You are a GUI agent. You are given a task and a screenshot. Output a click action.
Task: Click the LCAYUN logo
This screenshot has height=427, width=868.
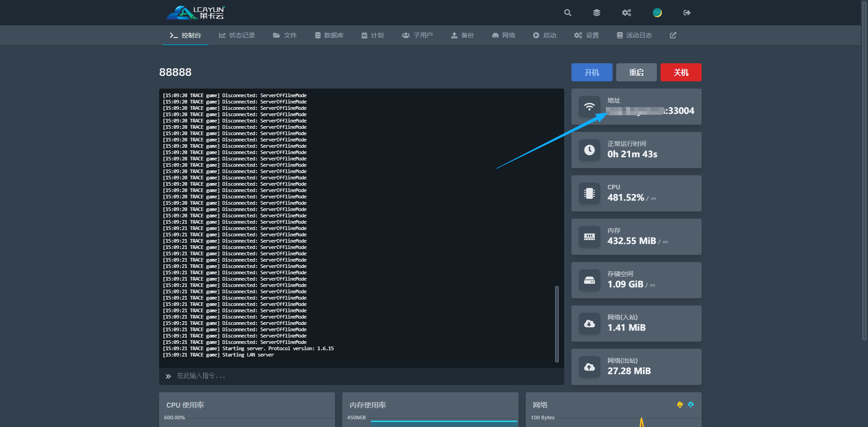(x=196, y=13)
